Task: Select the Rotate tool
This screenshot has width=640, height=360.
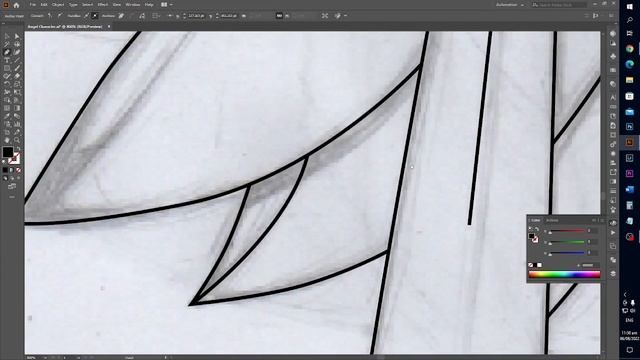Action: point(7,84)
